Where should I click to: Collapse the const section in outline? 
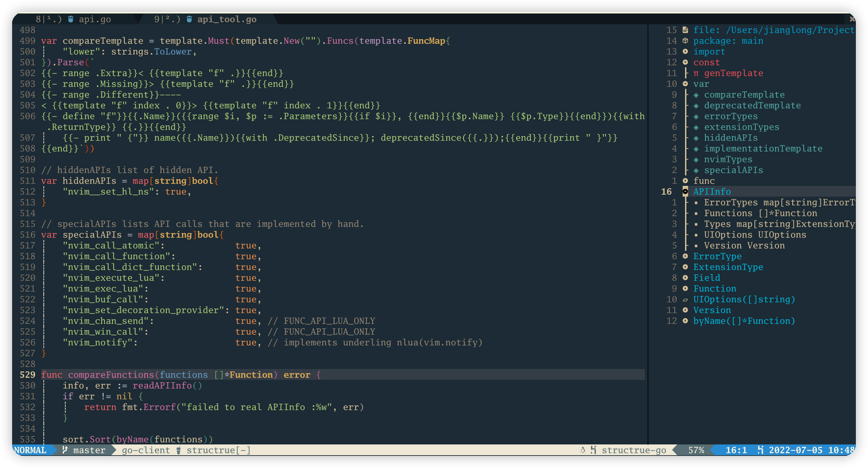pos(685,62)
